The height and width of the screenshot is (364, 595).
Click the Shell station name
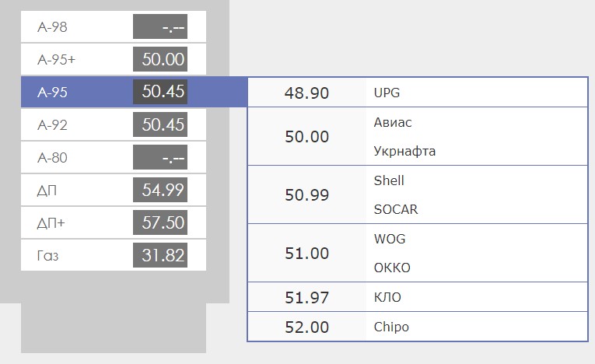tap(389, 180)
